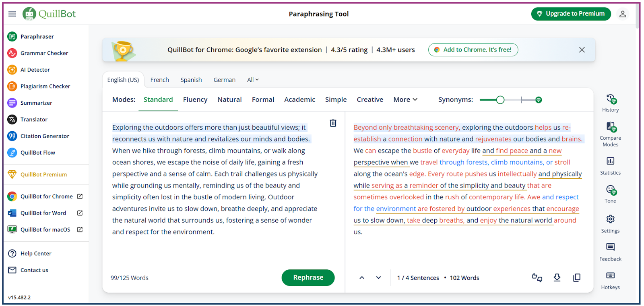Select the English (US) language tab
Screen dimensions: 644x306
(123, 80)
